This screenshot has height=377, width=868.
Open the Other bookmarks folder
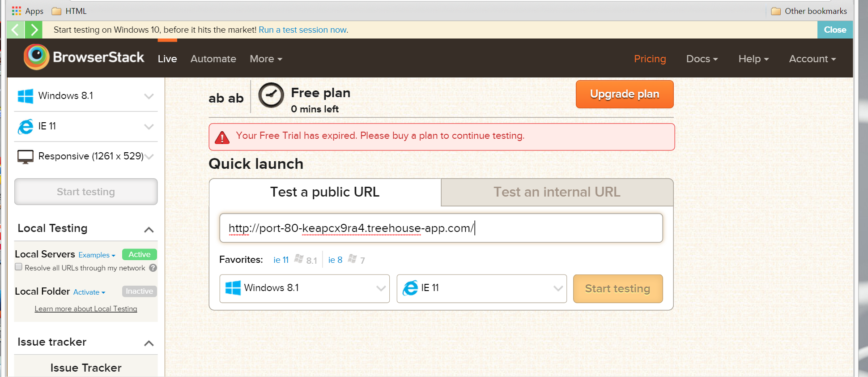809,11
